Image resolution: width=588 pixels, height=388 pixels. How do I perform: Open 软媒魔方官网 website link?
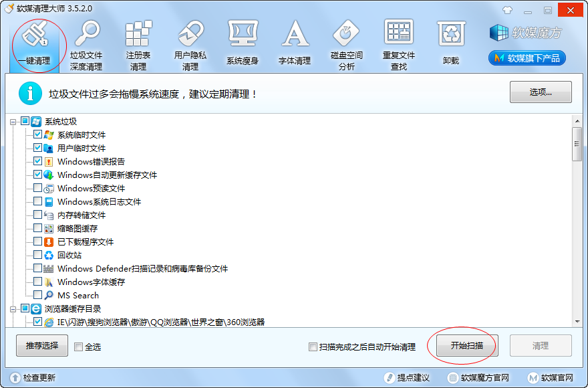tap(478, 377)
